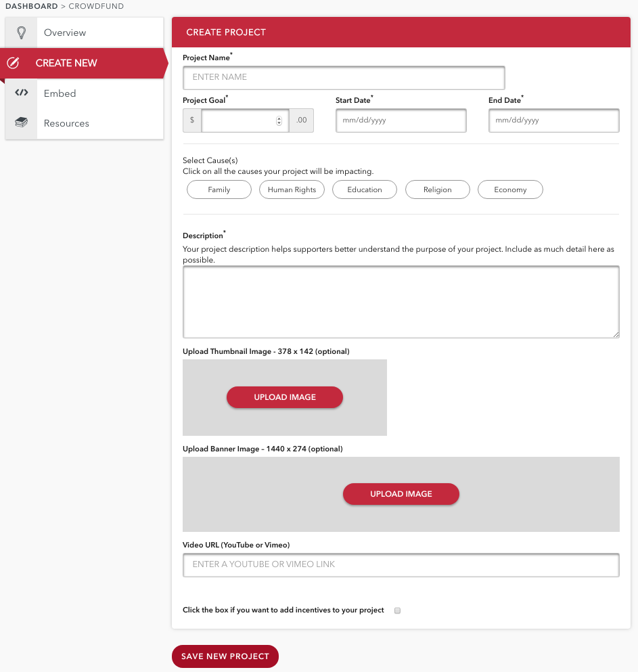The width and height of the screenshot is (638, 672).
Task: Toggle the Human Rights cause pill
Action: 292,190
